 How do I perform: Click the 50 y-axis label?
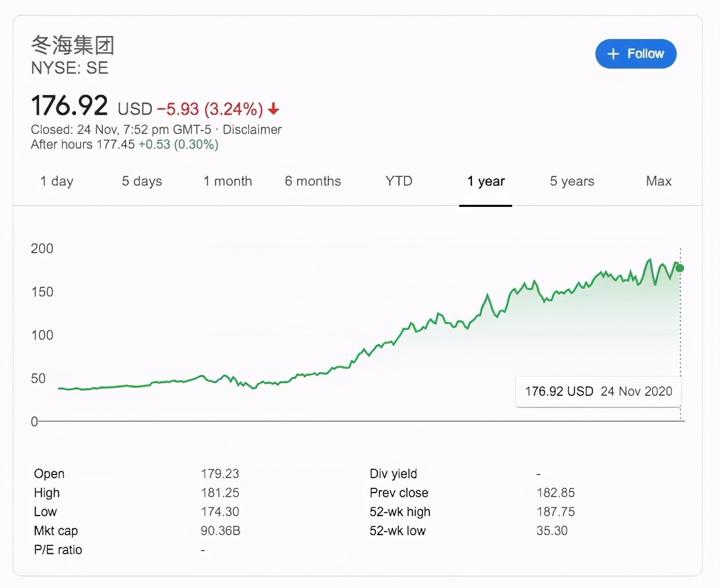38,378
